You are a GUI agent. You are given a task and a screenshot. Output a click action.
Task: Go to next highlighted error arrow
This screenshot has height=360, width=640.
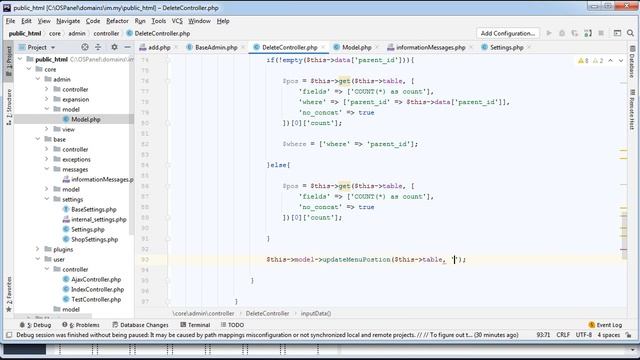[621, 60]
